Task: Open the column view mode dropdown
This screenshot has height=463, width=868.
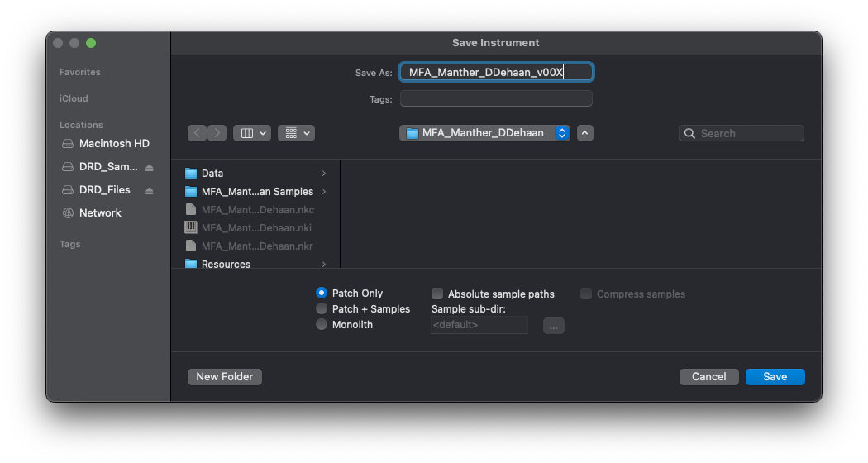Action: click(x=252, y=133)
